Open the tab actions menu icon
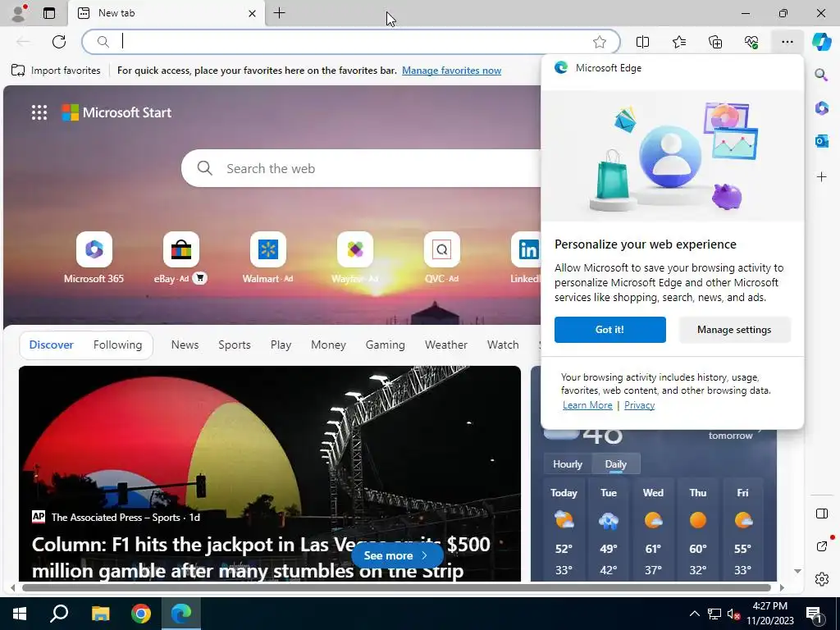This screenshot has width=840, height=630. tap(49, 13)
